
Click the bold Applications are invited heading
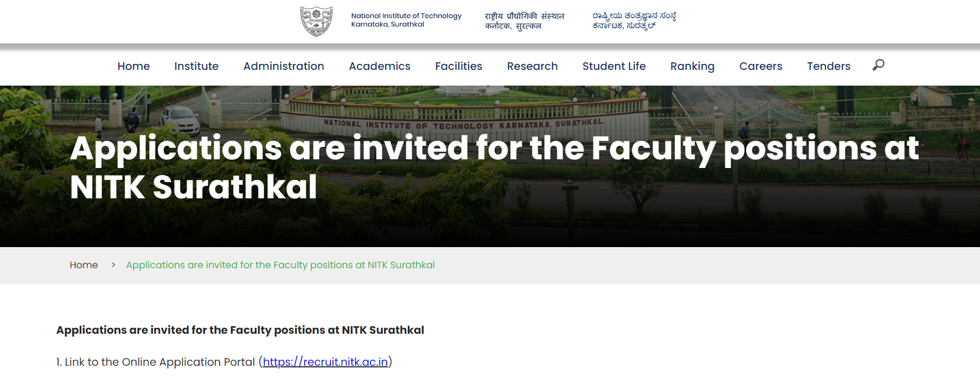pyautogui.click(x=240, y=330)
